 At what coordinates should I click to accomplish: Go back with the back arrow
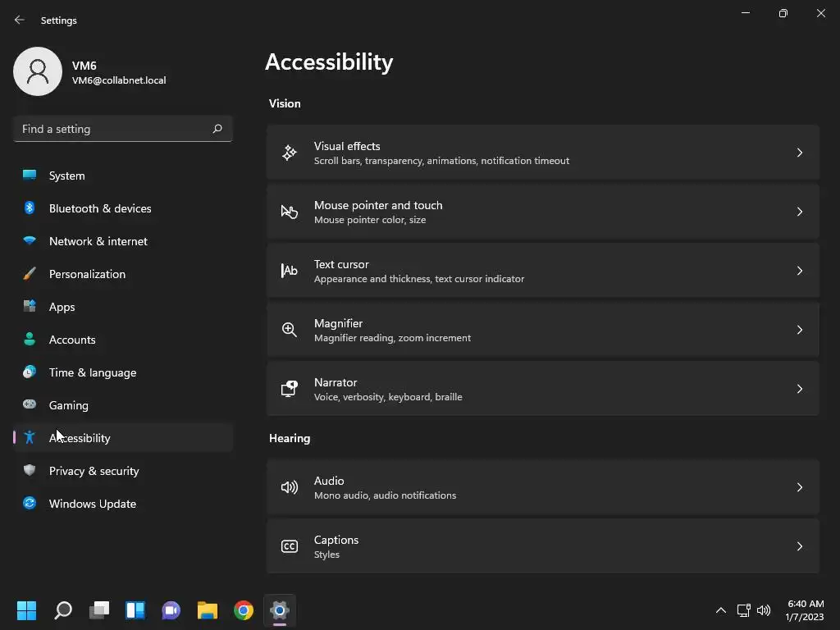point(20,20)
